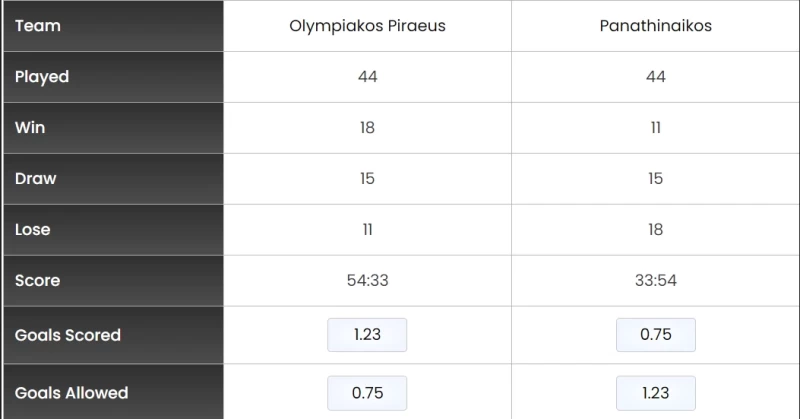Viewport: 800px width, 419px height.
Task: Click the Win row header
Action: click(30, 128)
